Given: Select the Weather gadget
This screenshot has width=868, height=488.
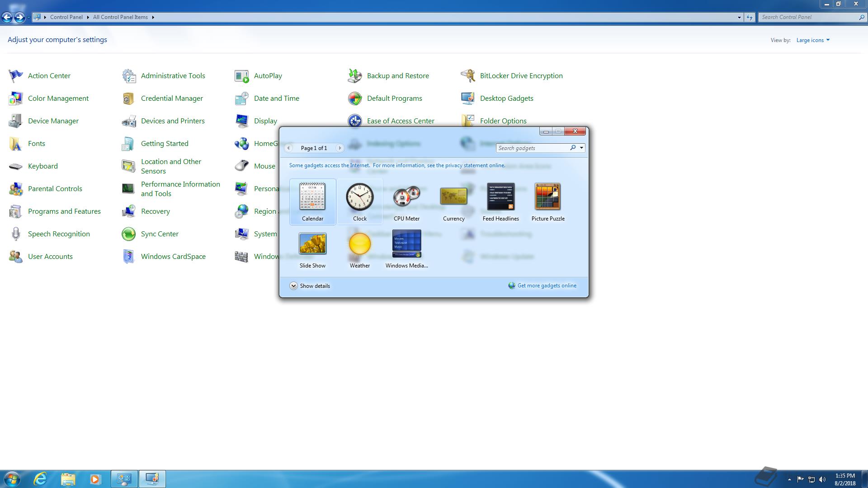Looking at the screenshot, I should tap(360, 250).
